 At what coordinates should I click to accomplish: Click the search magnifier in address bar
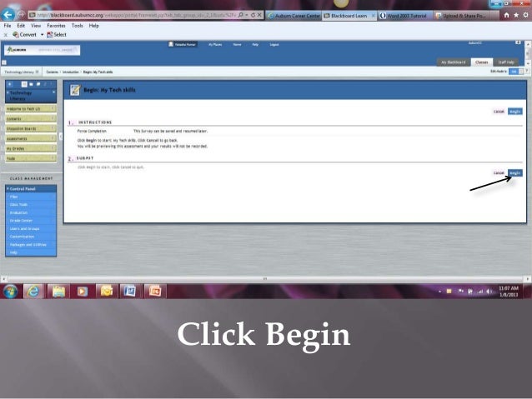(240, 15)
